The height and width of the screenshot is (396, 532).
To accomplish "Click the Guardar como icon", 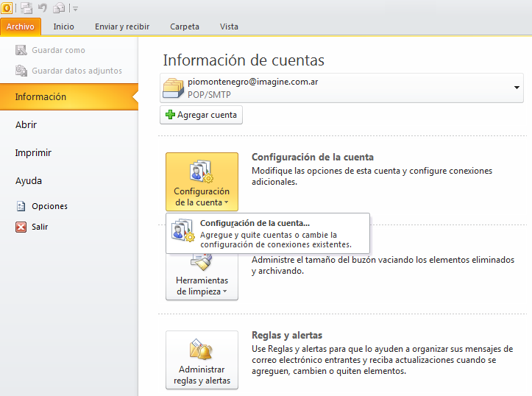I will pos(21,50).
